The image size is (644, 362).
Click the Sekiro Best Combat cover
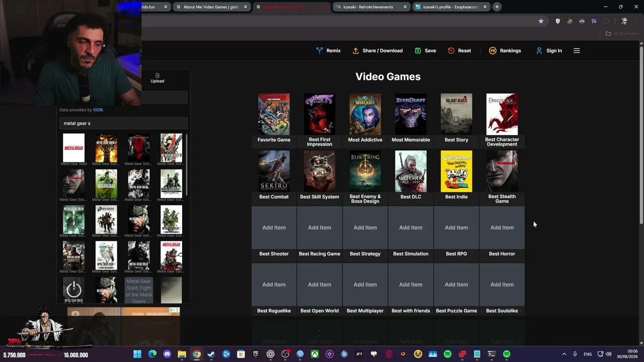pos(274,171)
